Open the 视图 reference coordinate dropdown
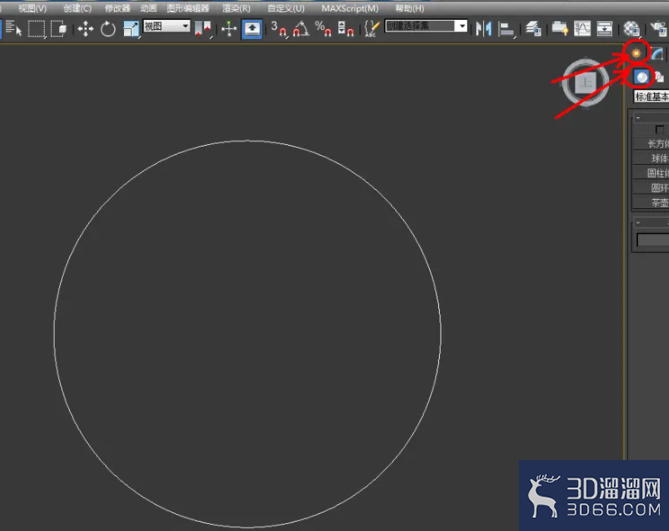669x531 pixels. click(x=166, y=26)
